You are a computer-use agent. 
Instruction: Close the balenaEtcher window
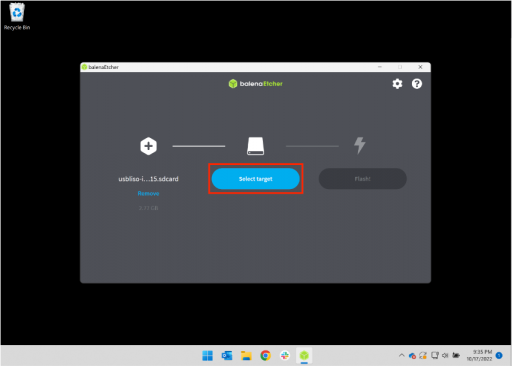click(x=420, y=67)
